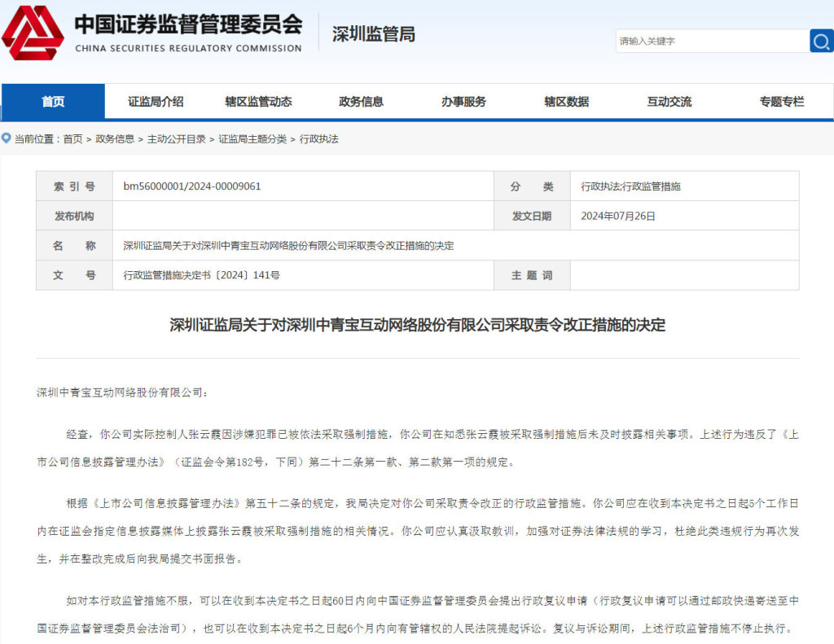The height and width of the screenshot is (644, 834).
Task: Click the 分类 label cell
Action: 532,186
